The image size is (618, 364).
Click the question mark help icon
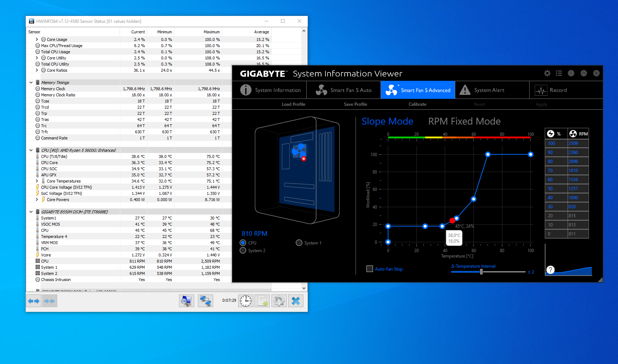pyautogui.click(x=550, y=270)
